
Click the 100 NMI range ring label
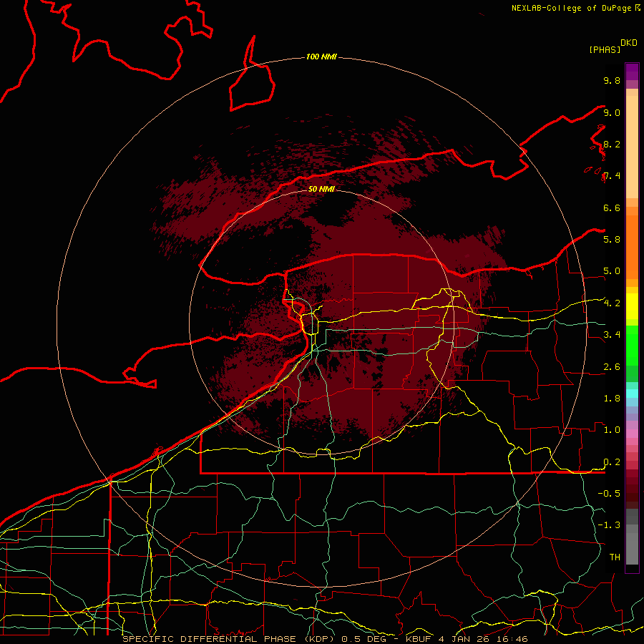click(321, 57)
